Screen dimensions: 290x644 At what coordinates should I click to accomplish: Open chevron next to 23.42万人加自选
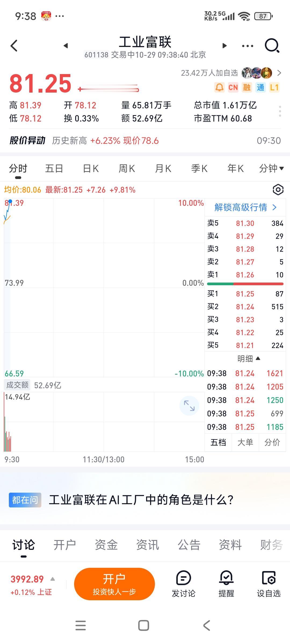279,73
